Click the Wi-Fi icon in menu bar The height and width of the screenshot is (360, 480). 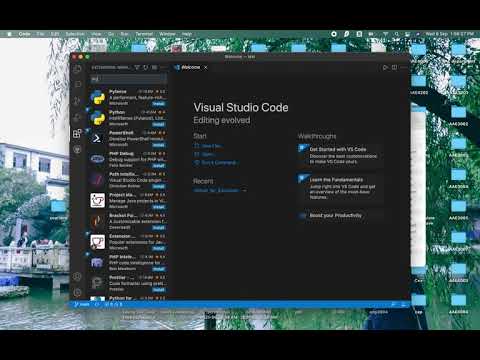[x=385, y=34]
